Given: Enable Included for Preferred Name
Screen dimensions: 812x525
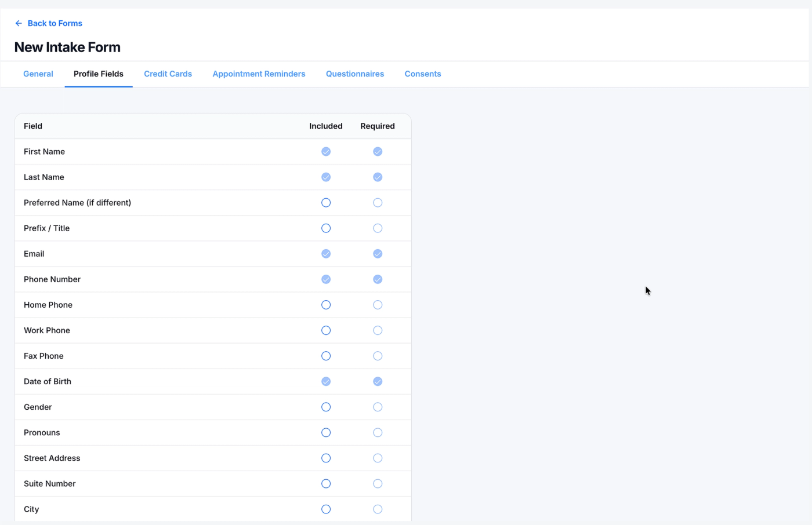Looking at the screenshot, I should [x=326, y=203].
